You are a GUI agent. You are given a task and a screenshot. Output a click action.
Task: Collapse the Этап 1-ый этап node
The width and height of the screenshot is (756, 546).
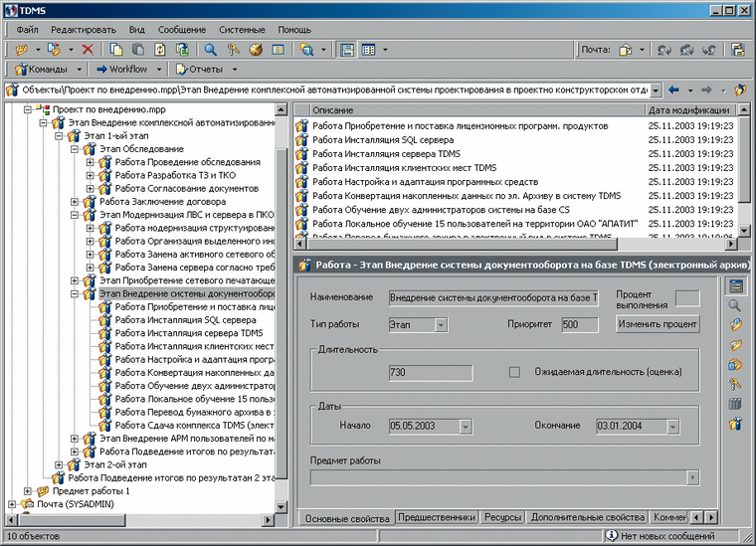59,136
